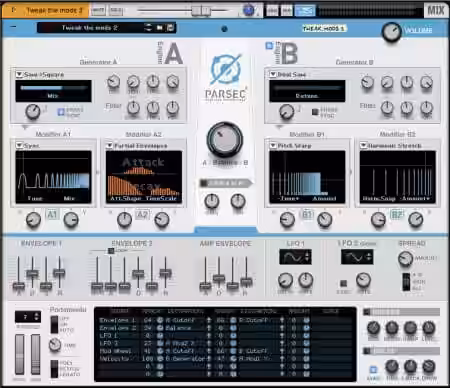Open Generator A Saw/Square type dropdown
Screen dimensions: 450x388
(x=19, y=74)
